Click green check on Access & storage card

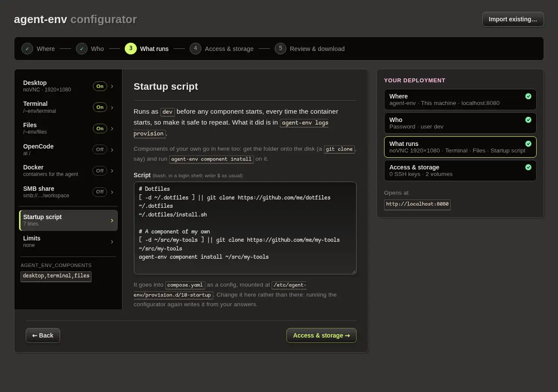[528, 167]
